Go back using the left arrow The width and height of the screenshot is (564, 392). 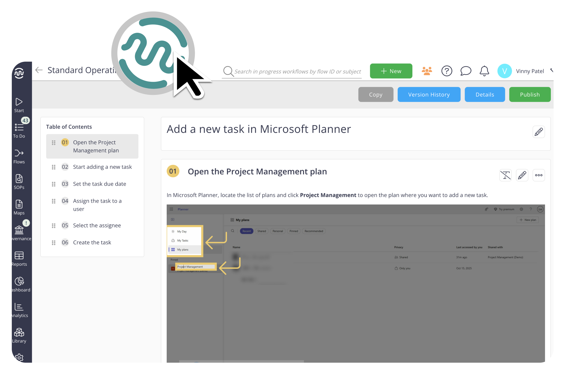[39, 70]
